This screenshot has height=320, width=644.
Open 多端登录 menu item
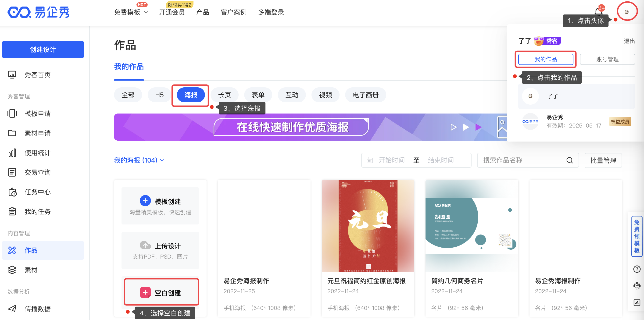[271, 12]
